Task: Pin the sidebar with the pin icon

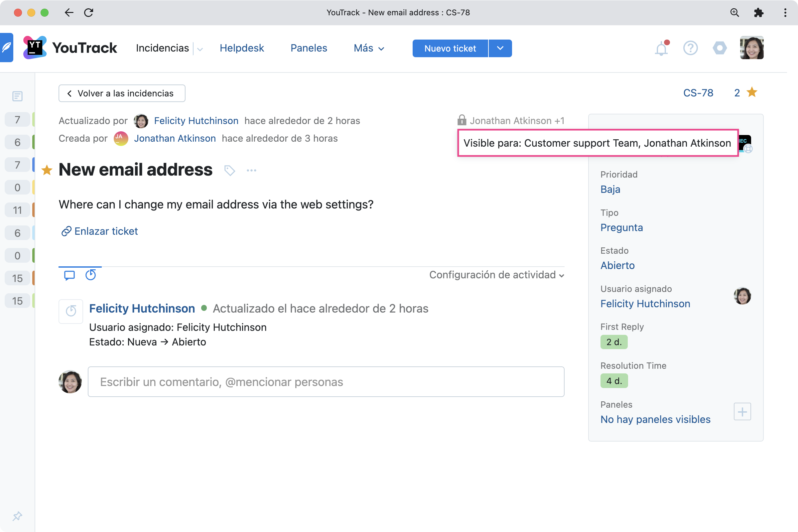Action: pos(17,516)
